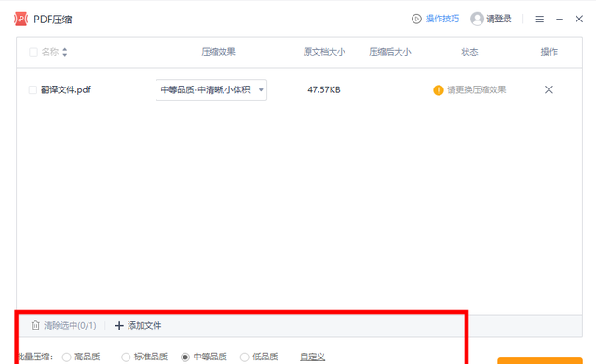
Task: Click the trash icon for 清除选中
Action: point(35,325)
